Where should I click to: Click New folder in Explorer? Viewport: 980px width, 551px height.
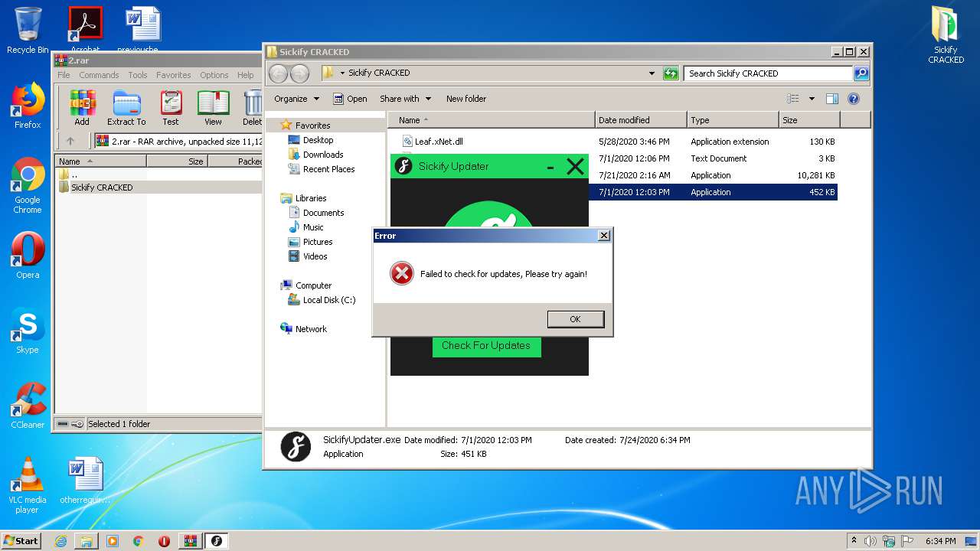466,99
